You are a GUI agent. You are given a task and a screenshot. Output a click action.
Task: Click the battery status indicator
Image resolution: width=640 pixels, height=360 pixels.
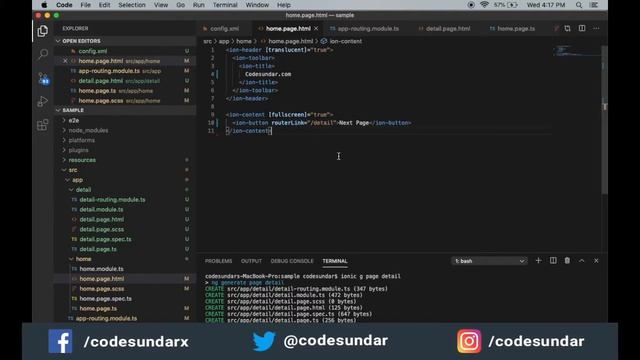pos(506,5)
